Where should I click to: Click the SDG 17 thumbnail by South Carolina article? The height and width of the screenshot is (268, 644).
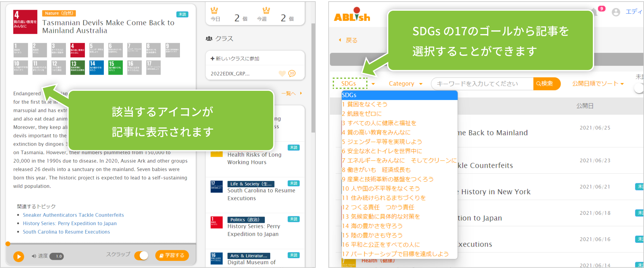pos(217,187)
